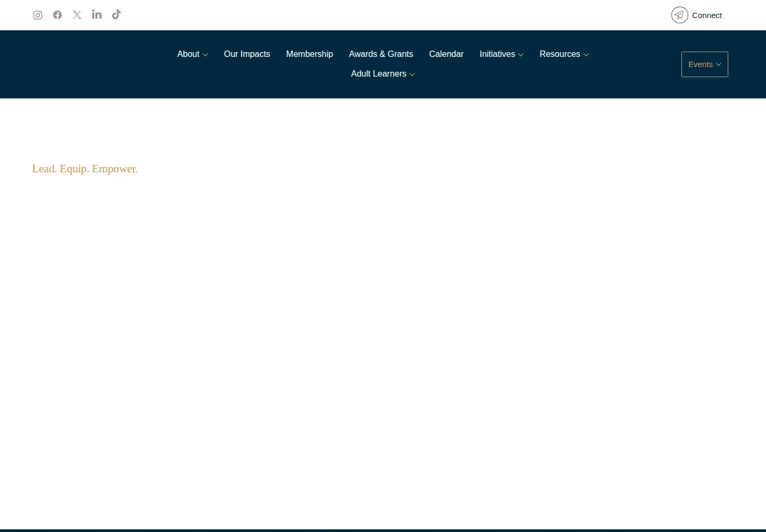Click the paper plane Connect icon

click(x=680, y=15)
